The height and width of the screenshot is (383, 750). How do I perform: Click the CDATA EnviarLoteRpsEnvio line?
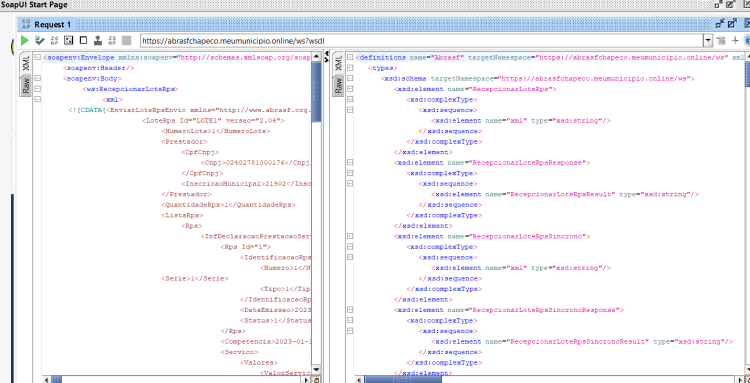click(189, 110)
